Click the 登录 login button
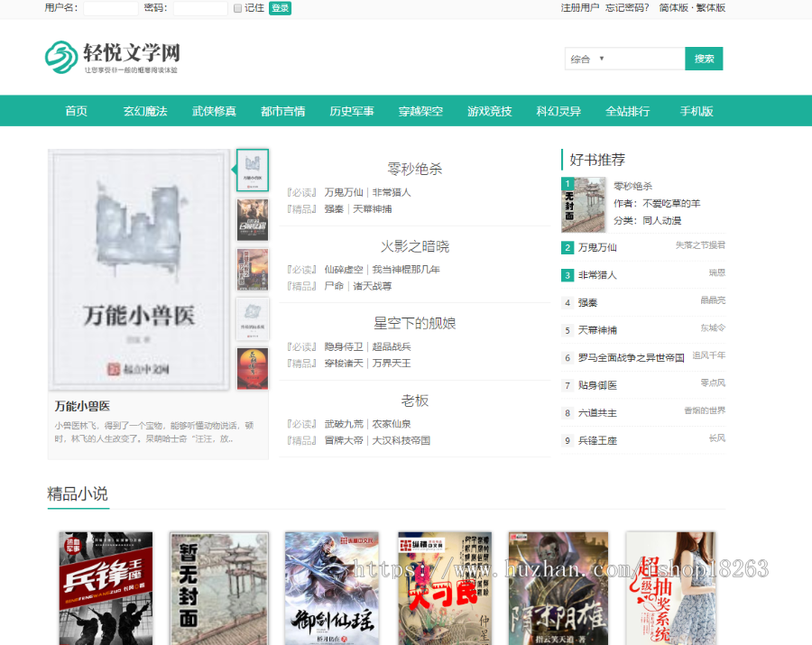Viewport: 812px width, 645px height. 280,8
